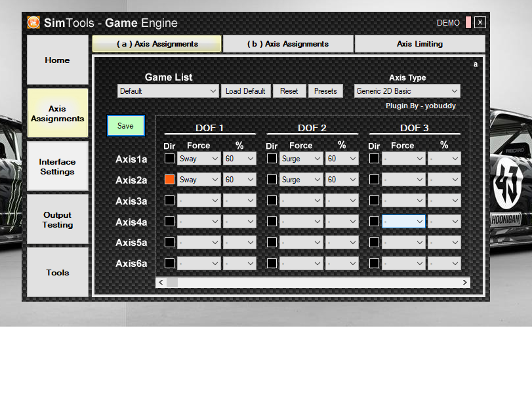Switch to (b) Axis Assignments tab
This screenshot has width=532, height=404.
point(288,44)
